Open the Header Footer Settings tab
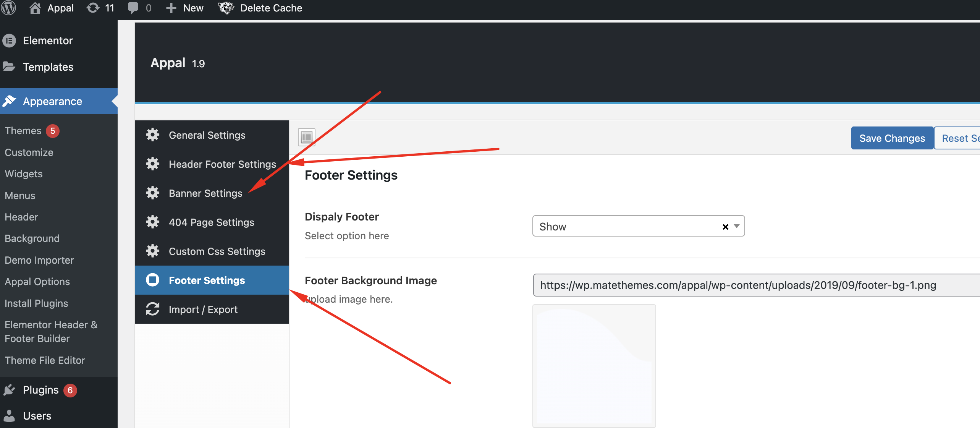 tap(212, 164)
